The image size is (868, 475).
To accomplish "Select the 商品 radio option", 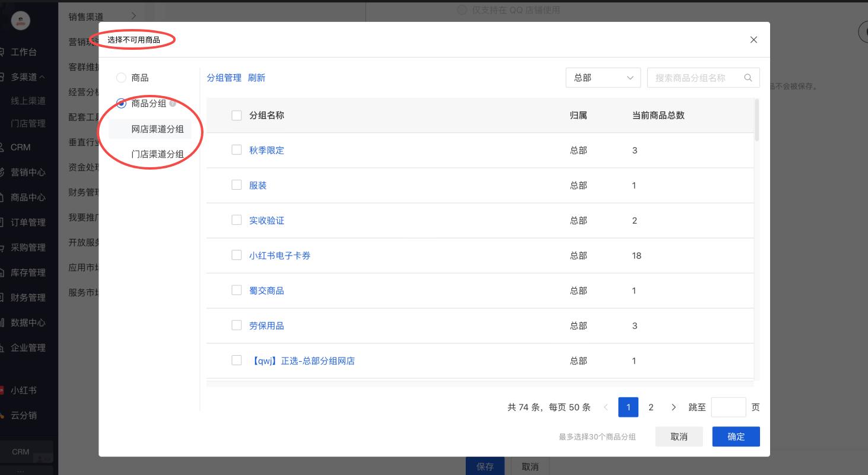I will tap(122, 78).
